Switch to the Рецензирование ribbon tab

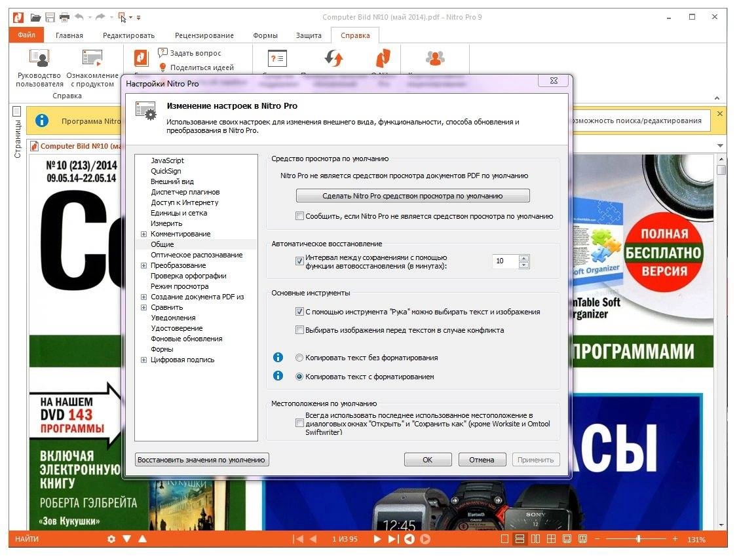pos(204,35)
